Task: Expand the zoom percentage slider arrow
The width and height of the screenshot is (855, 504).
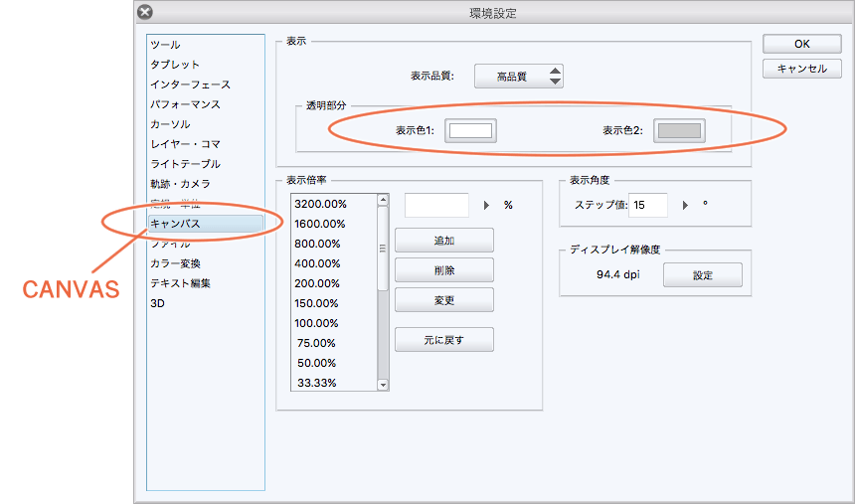Action: pos(487,205)
